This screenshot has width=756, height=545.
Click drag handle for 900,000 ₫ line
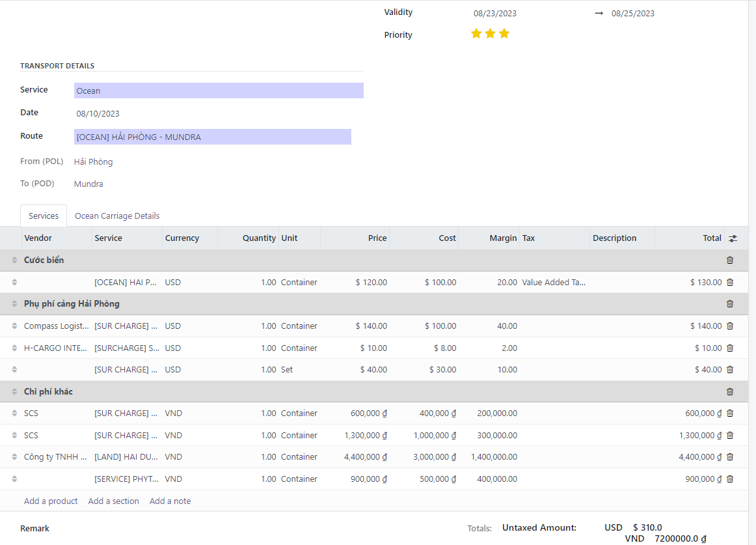point(14,479)
